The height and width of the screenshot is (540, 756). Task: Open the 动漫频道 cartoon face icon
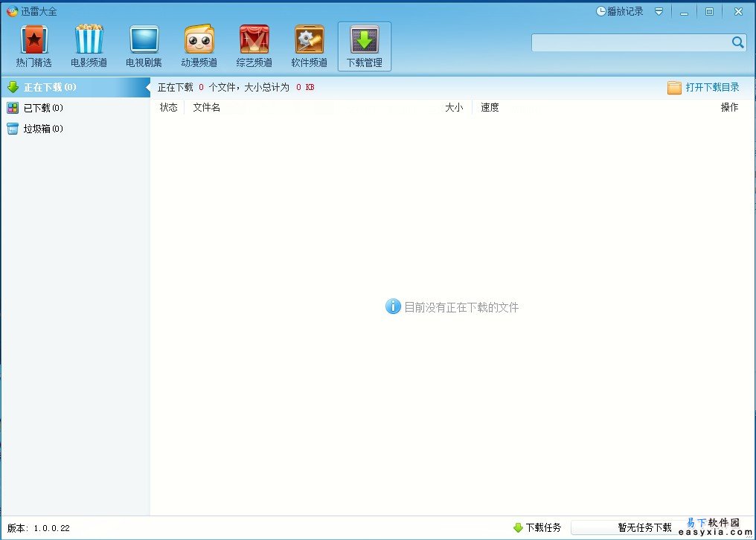point(199,39)
